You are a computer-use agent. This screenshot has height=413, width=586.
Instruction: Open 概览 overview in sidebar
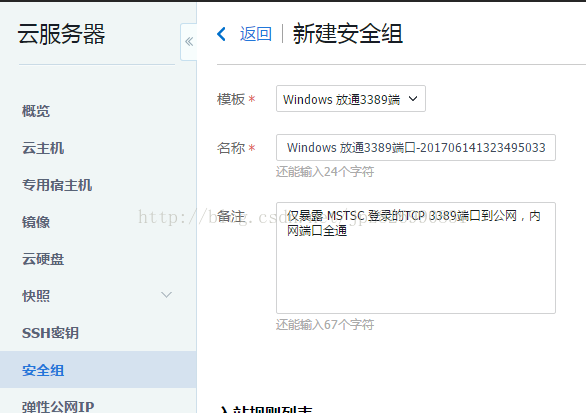pyautogui.click(x=36, y=111)
